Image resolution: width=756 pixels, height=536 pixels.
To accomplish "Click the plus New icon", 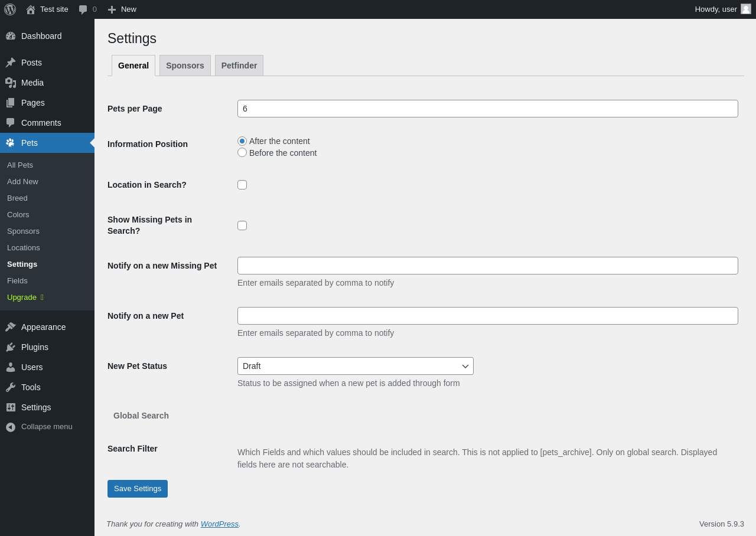I will [x=112, y=9].
